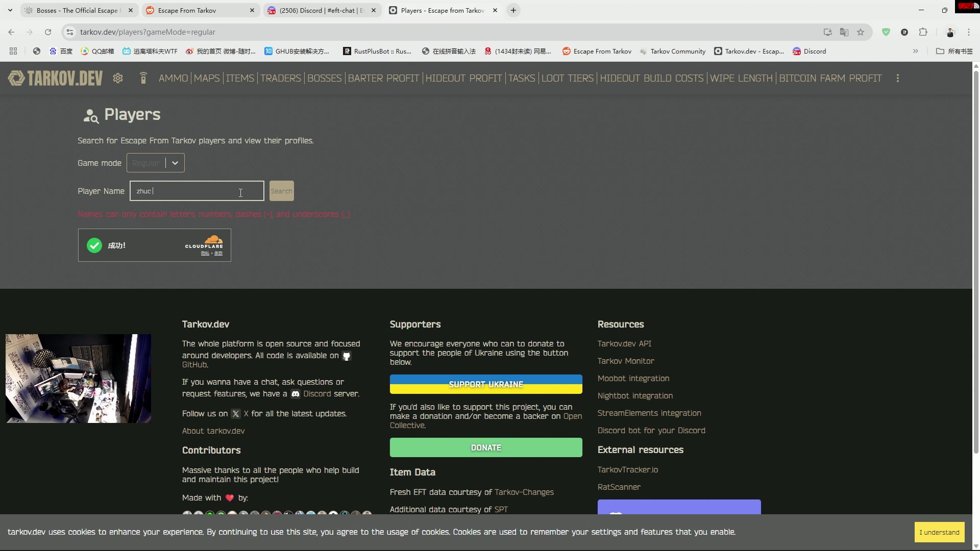Screen dimensions: 980x551
Task: Open Nightbot integration link
Action: click(635, 396)
